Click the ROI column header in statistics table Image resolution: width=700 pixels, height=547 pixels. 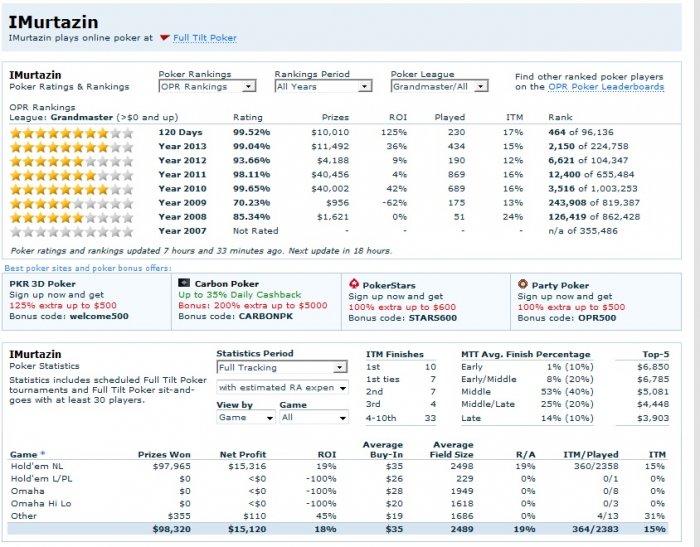pos(327,455)
